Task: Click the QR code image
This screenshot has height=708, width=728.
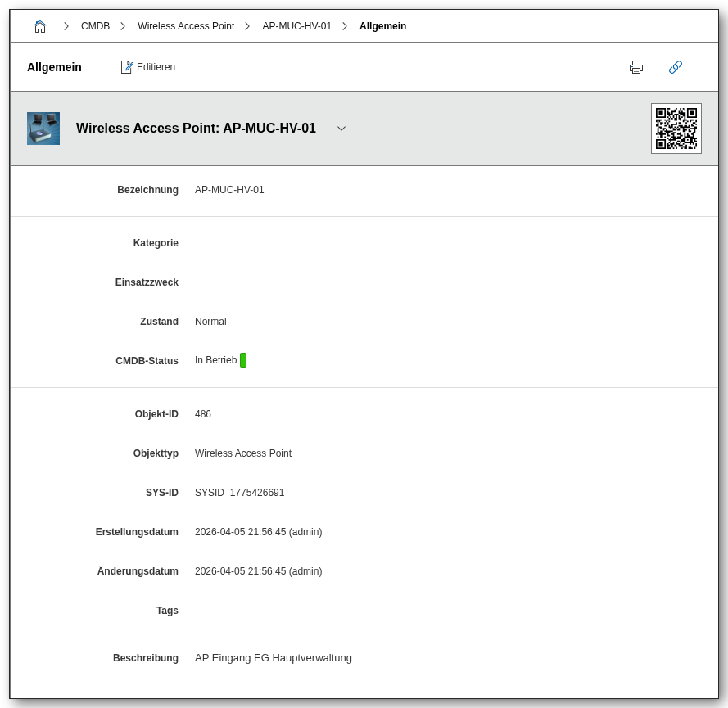Action: [676, 129]
